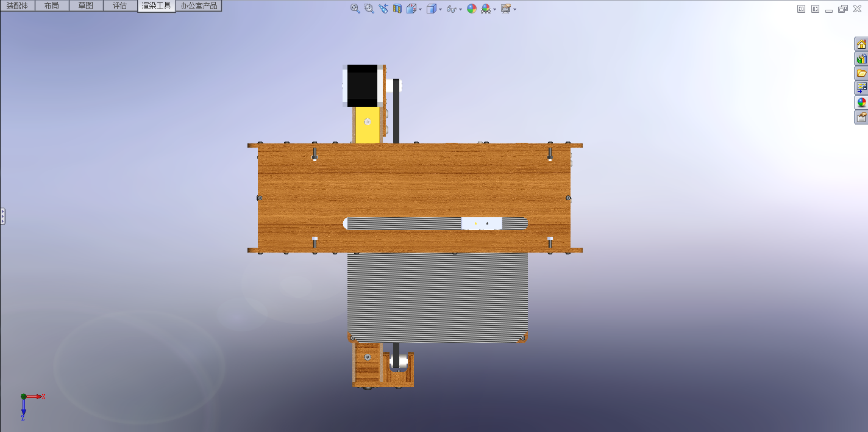Click the Previous View icon
Viewport: 868px width, 432px height.
pyautogui.click(x=383, y=9)
